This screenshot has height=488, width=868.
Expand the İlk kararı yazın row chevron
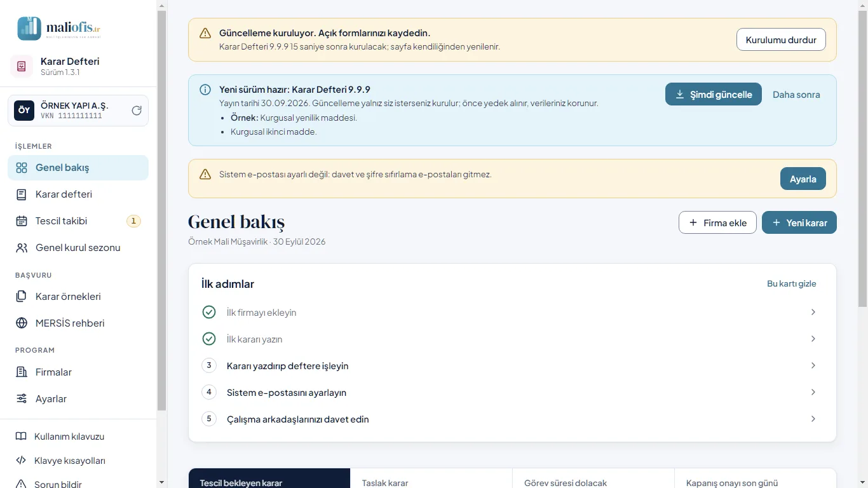[813, 339]
